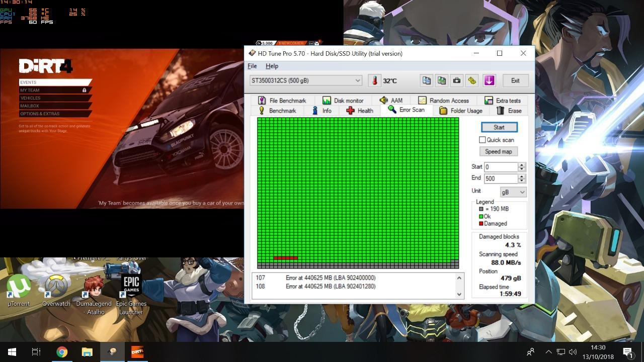Click the green Ok legend swatch
The image size is (644, 362).
point(481,217)
